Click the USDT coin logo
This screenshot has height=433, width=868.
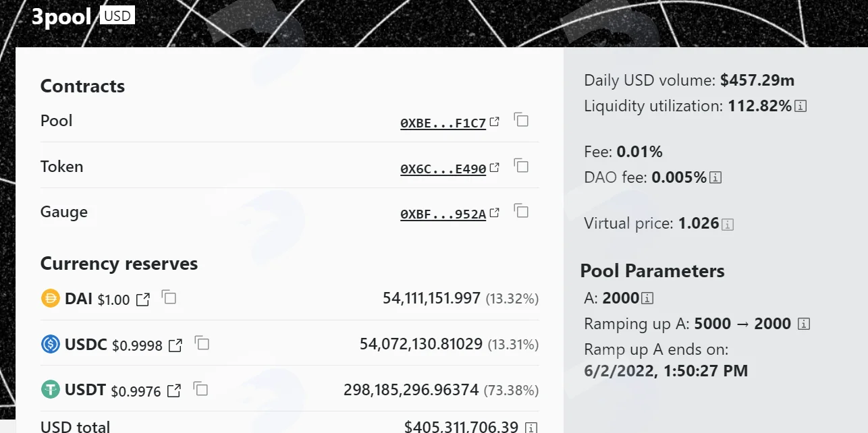tap(51, 390)
